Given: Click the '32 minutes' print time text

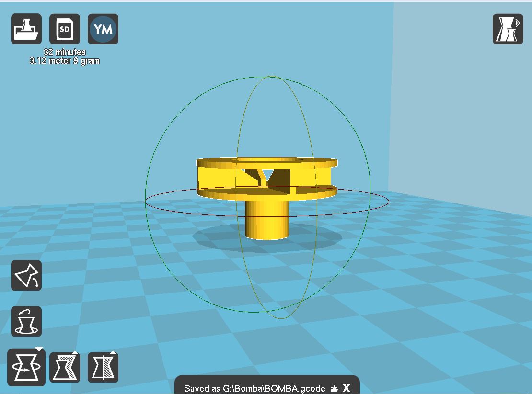Looking at the screenshot, I should 65,52.
